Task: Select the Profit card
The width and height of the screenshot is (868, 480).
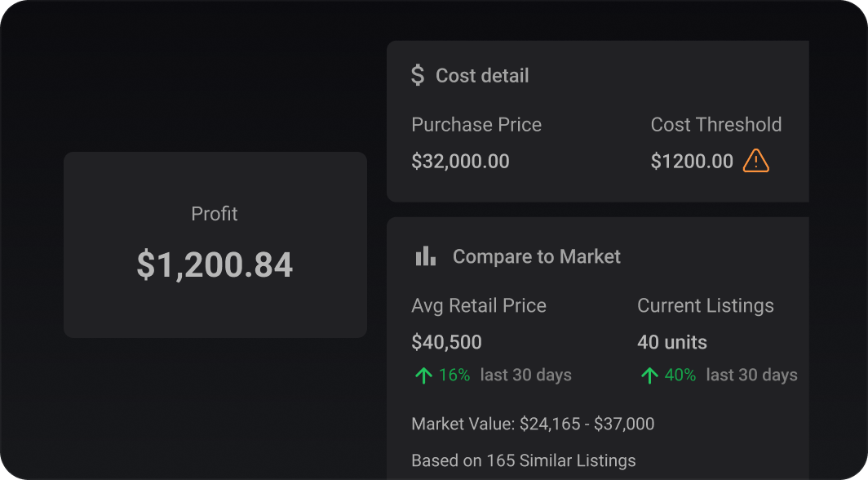Action: pyautogui.click(x=215, y=245)
